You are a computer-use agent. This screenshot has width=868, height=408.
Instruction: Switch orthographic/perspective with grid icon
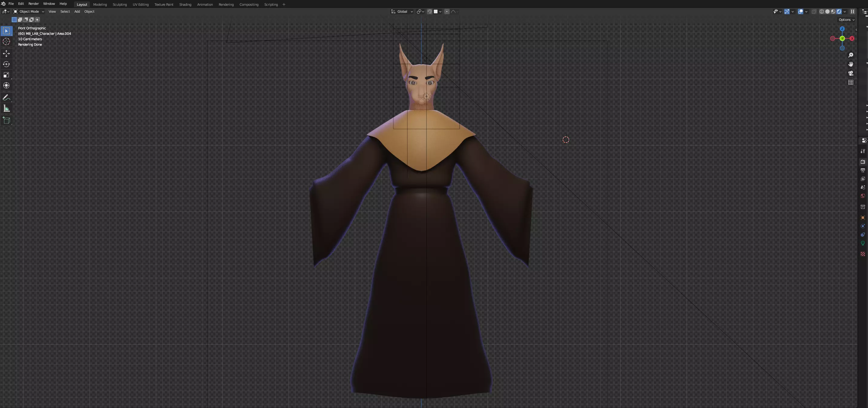tap(850, 82)
